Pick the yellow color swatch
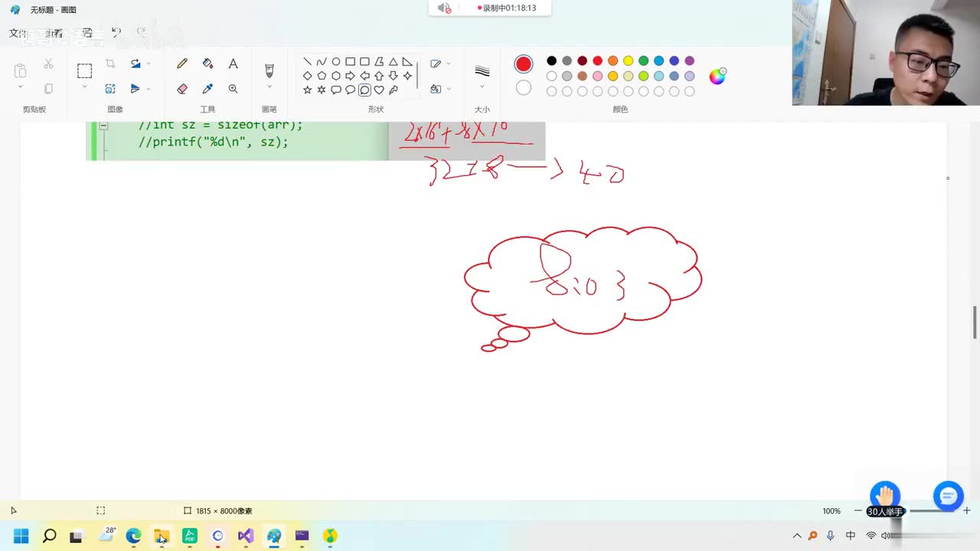 click(628, 61)
